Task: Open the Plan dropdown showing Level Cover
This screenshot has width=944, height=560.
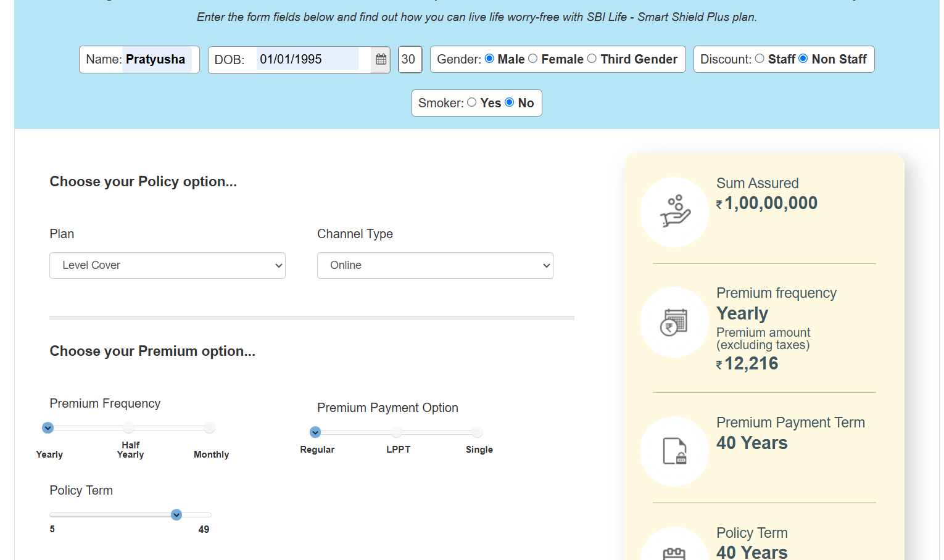Action: tap(167, 265)
